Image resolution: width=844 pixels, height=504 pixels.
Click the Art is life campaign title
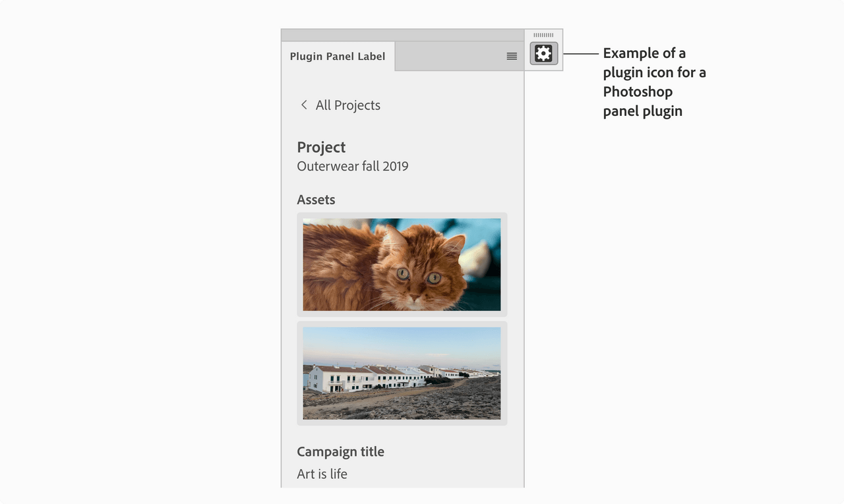322,474
